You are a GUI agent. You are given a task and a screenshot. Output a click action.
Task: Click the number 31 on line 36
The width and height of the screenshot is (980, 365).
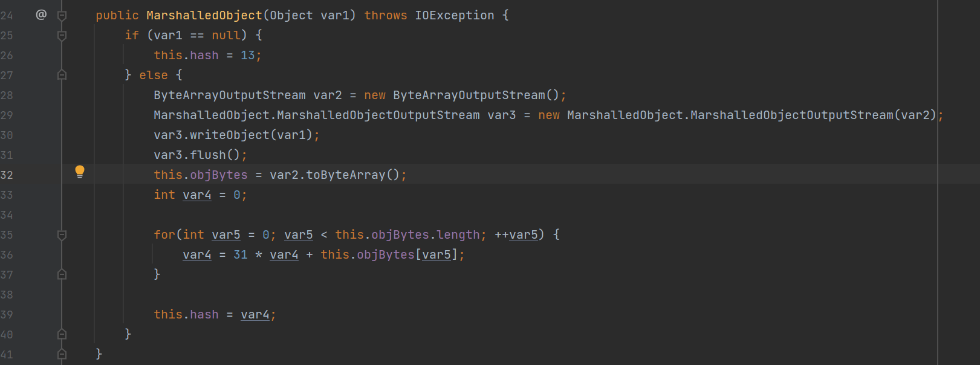(x=241, y=254)
